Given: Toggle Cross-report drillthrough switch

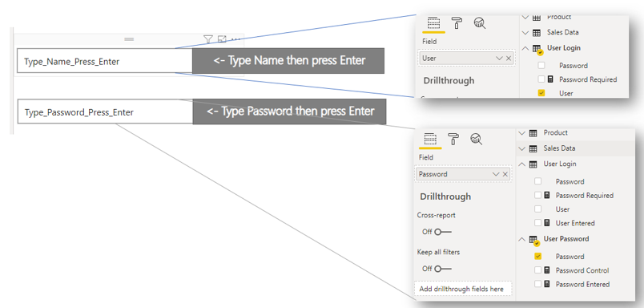Looking at the screenshot, I should (x=443, y=232).
